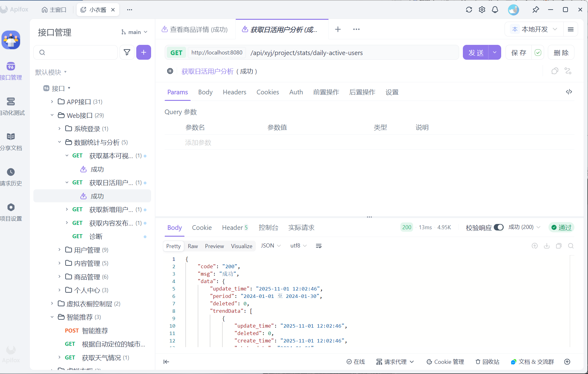
Task: Open 项目设置 in left sidebar
Action: tap(11, 212)
